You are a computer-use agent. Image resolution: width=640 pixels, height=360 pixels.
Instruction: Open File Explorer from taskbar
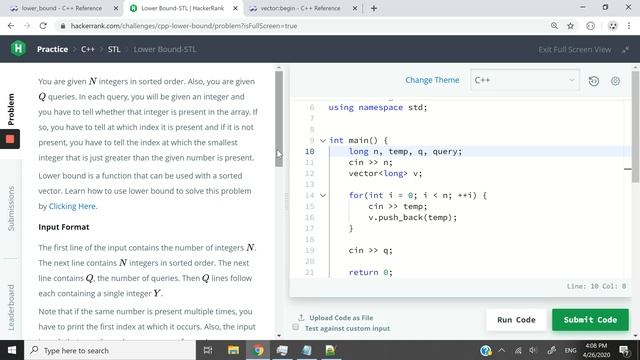(x=233, y=350)
